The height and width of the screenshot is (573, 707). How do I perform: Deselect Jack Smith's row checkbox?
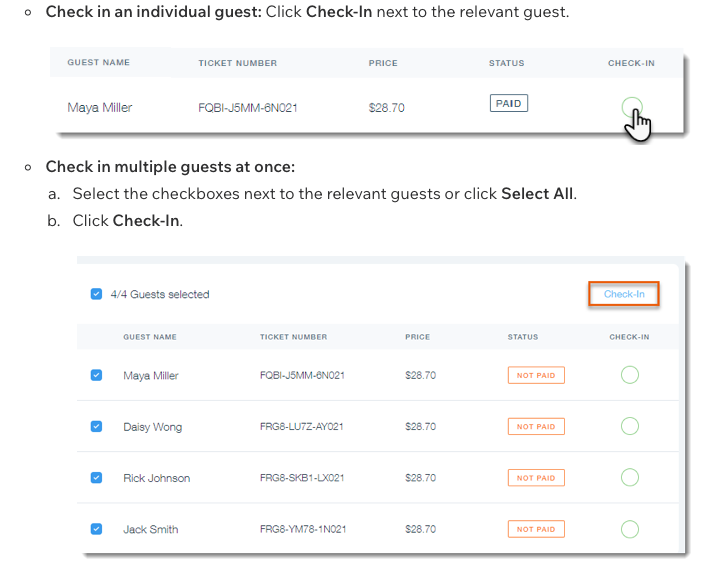pyautogui.click(x=96, y=529)
